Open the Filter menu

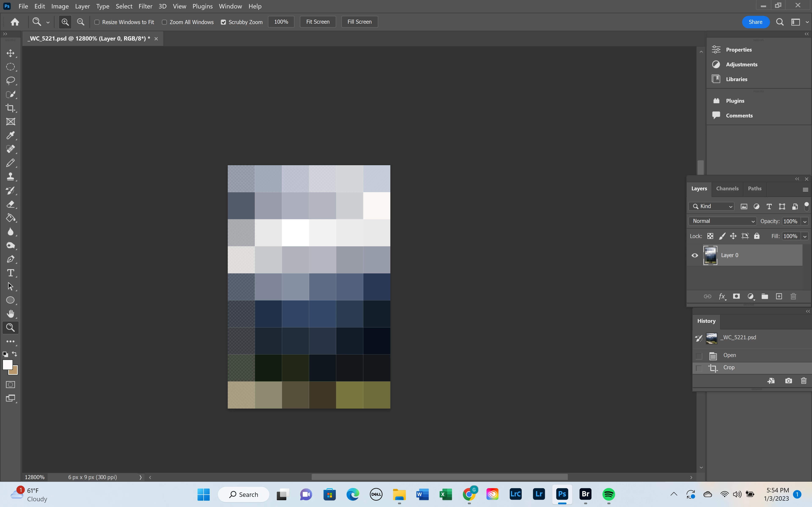coord(145,6)
